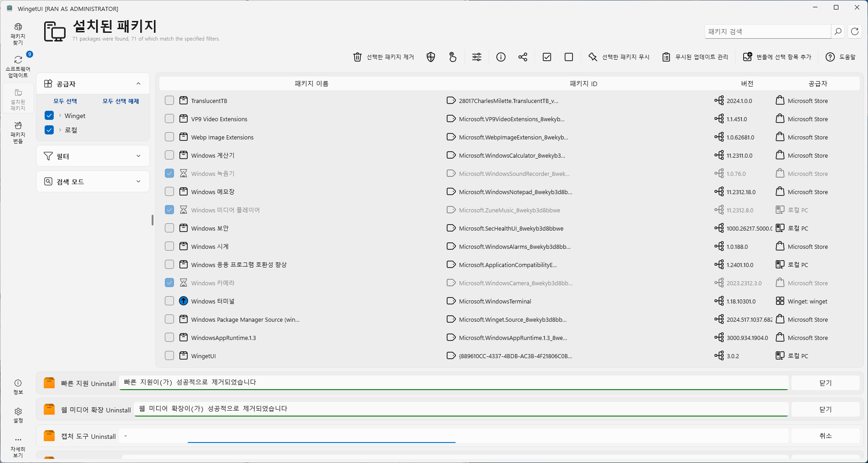Select the Windows 시계 package name
Viewport: 868px width, 463px height.
pos(210,246)
